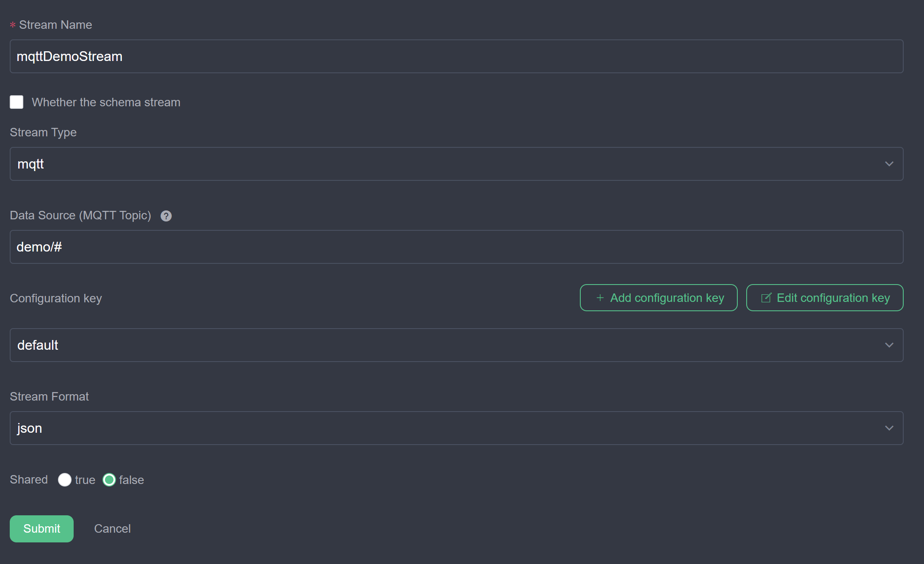Open the default configuration key dropdown
This screenshot has height=564, width=924.
(x=456, y=345)
